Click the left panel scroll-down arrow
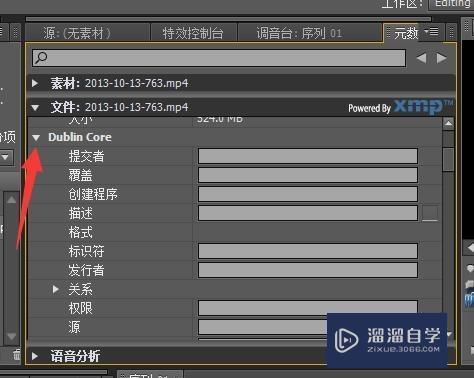Screen dimensions: 474x378 coord(11,336)
